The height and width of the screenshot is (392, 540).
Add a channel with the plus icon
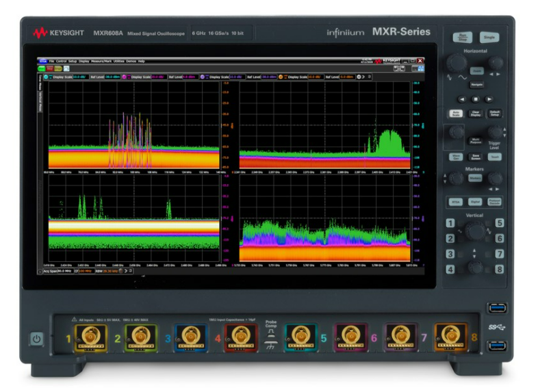[x=359, y=77]
